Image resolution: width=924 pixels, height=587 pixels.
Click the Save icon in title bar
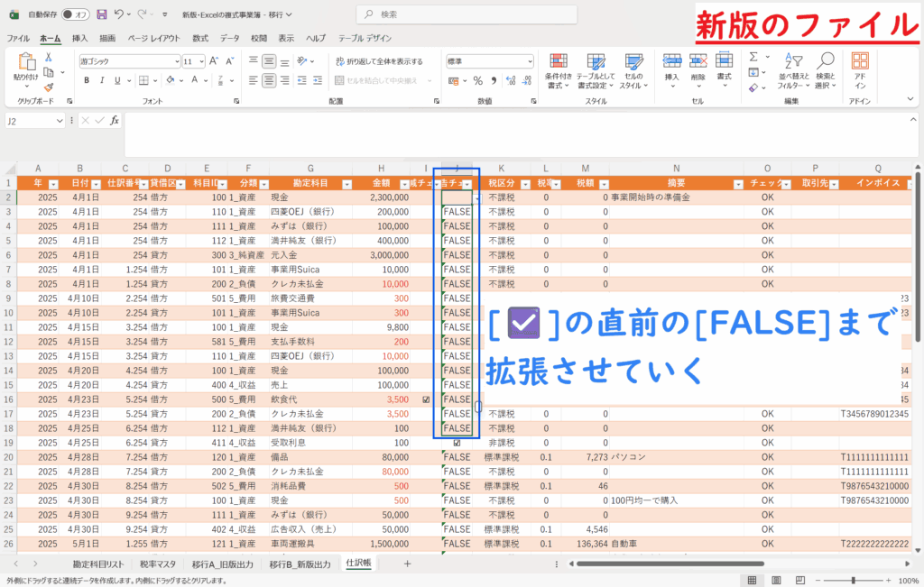pos(101,15)
